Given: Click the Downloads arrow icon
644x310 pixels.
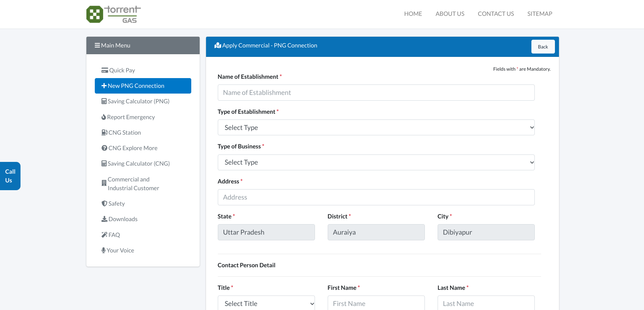Looking at the screenshot, I should tap(104, 219).
